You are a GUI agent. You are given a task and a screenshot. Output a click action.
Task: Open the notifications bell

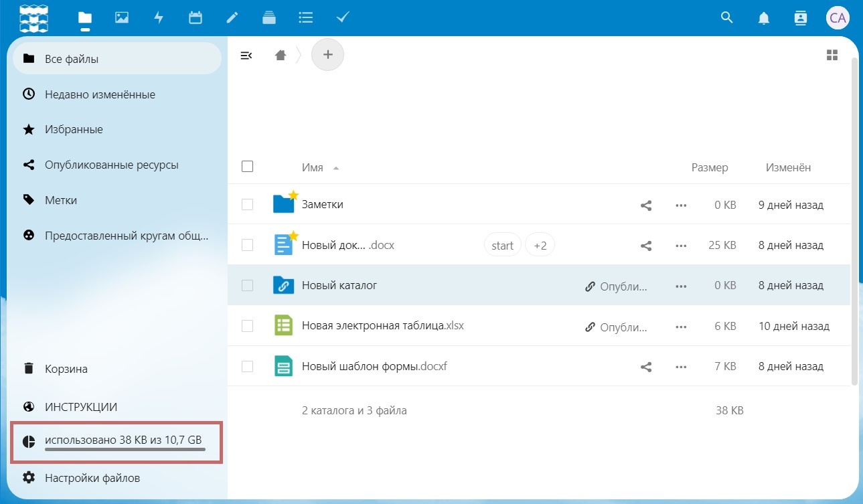click(x=764, y=18)
